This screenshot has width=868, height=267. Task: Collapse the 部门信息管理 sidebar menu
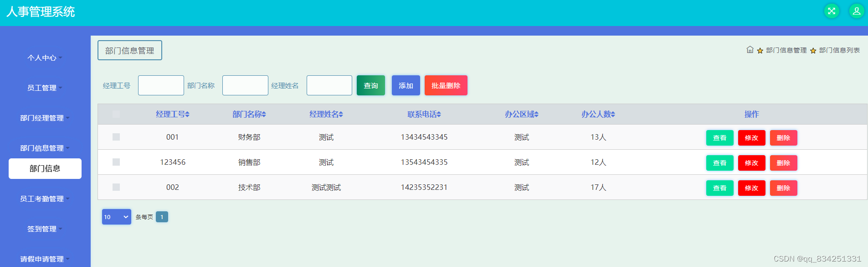[45, 148]
